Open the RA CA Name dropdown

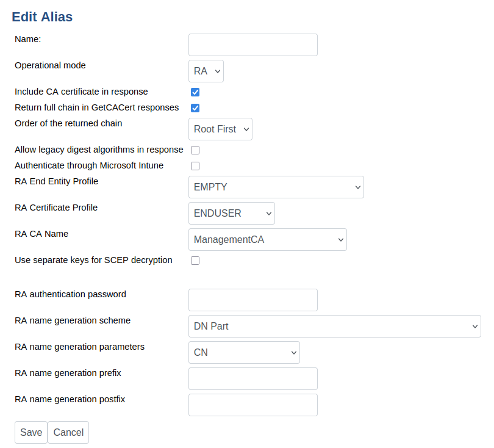(x=267, y=239)
